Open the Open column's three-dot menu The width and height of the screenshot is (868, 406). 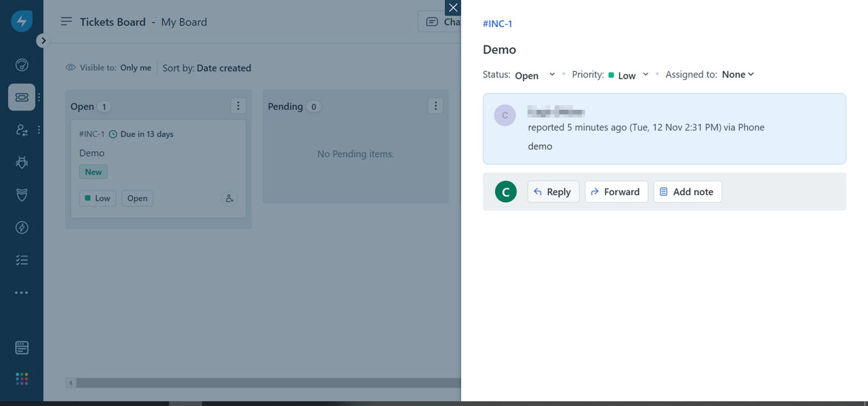(238, 106)
